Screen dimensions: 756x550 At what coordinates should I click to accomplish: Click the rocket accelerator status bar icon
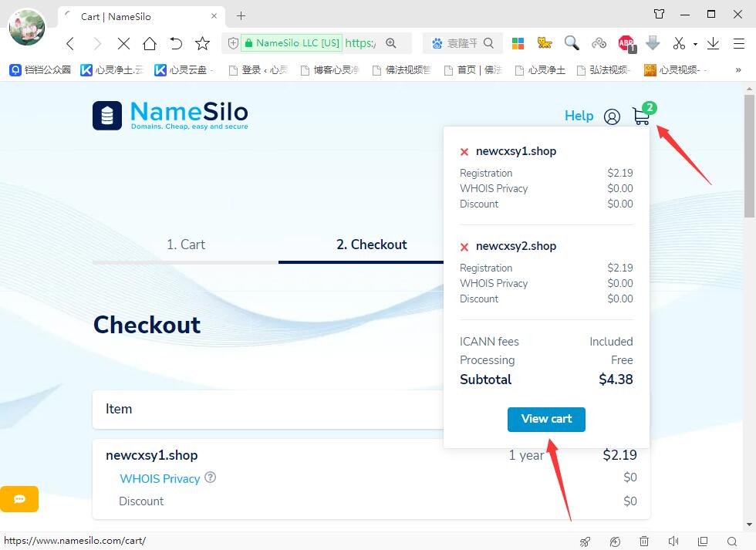click(x=585, y=542)
